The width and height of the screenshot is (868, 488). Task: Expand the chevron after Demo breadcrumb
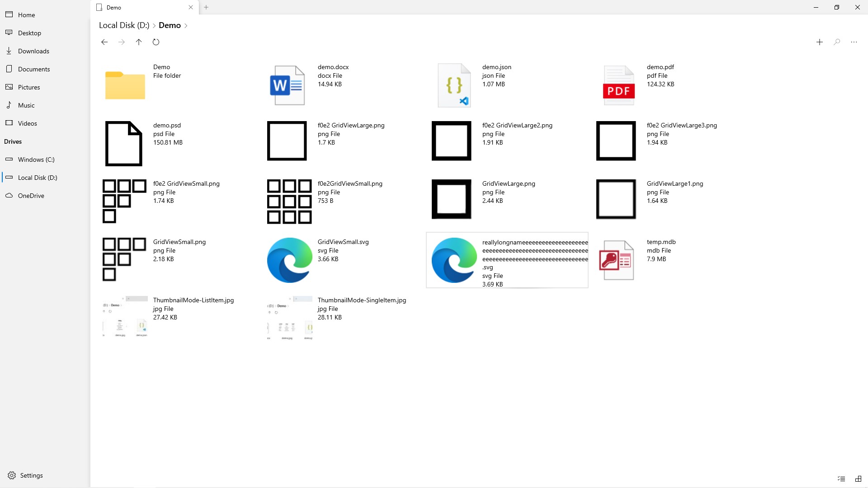click(186, 26)
